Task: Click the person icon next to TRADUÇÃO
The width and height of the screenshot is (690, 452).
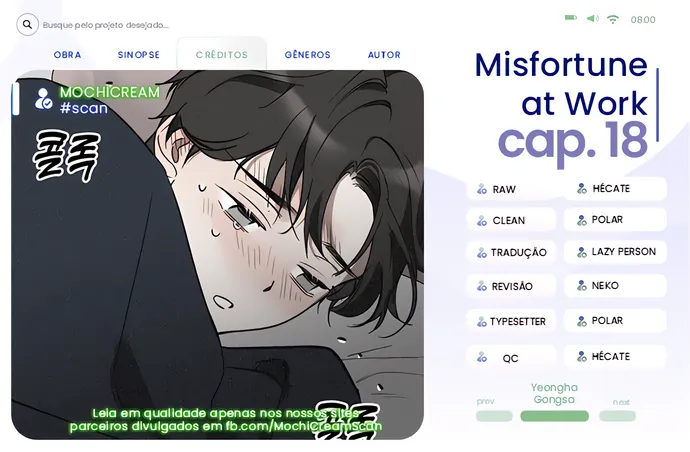Action: tap(481, 253)
